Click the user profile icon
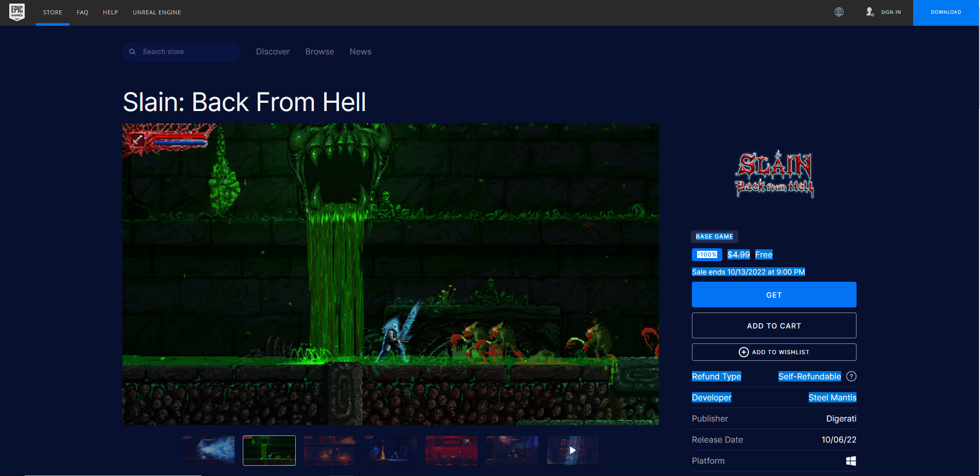Viewport: 980px width, 476px height. click(869, 12)
